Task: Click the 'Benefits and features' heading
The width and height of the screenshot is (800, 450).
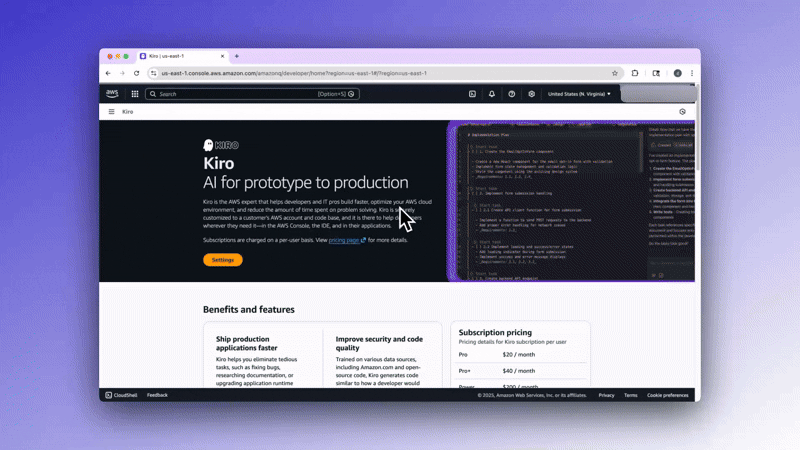Action: (248, 309)
